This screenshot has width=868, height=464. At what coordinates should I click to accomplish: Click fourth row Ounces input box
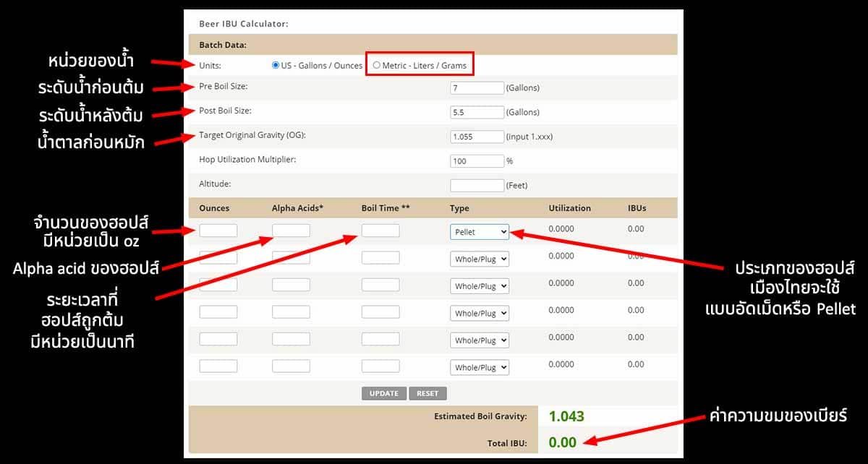[x=218, y=312]
